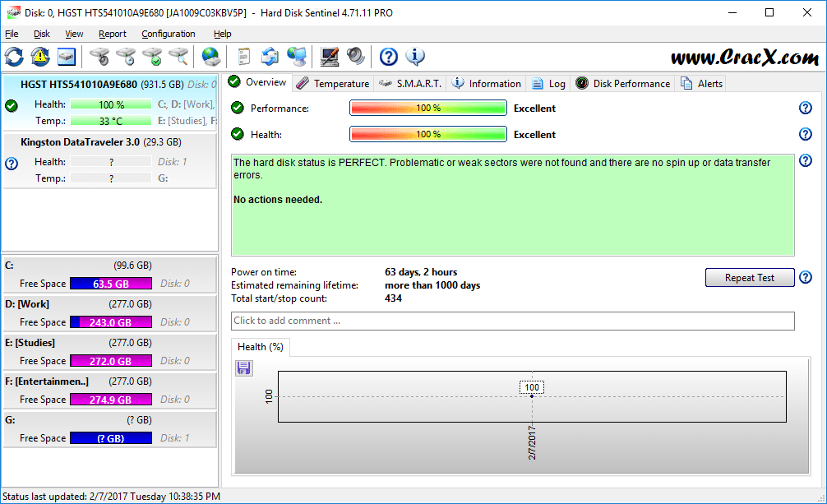This screenshot has width=827, height=504.
Task: Click the green check disk test icon
Action: (153, 57)
